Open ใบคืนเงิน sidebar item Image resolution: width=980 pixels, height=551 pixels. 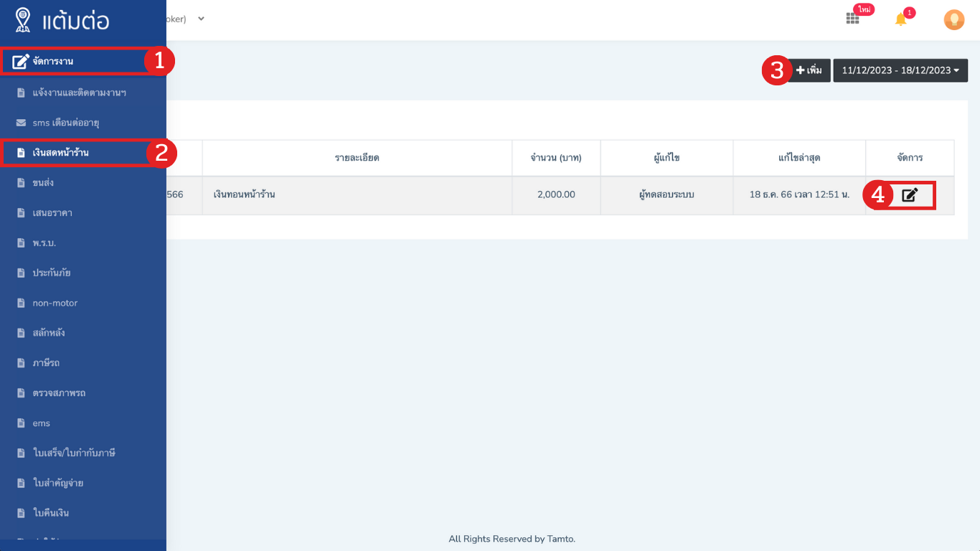click(83, 513)
